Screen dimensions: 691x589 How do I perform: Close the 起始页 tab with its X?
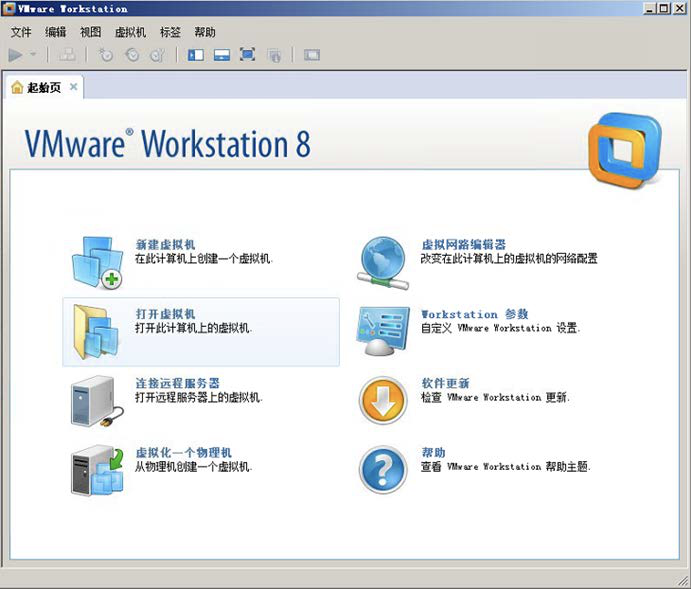click(x=74, y=87)
